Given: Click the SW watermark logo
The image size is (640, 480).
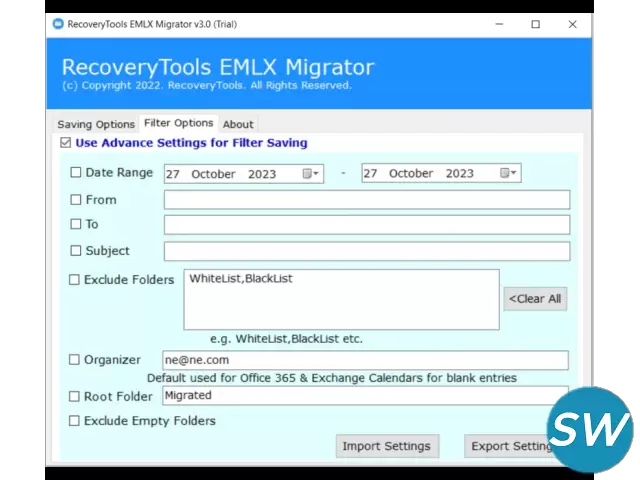Looking at the screenshot, I should [589, 430].
